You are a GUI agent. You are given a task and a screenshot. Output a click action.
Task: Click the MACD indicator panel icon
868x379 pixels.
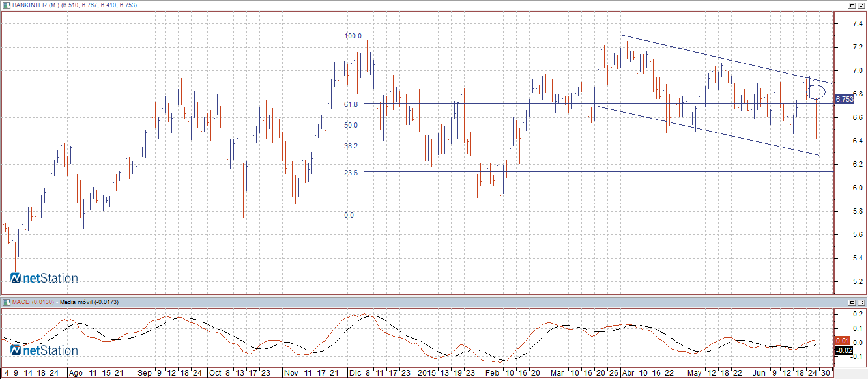pyautogui.click(x=6, y=303)
